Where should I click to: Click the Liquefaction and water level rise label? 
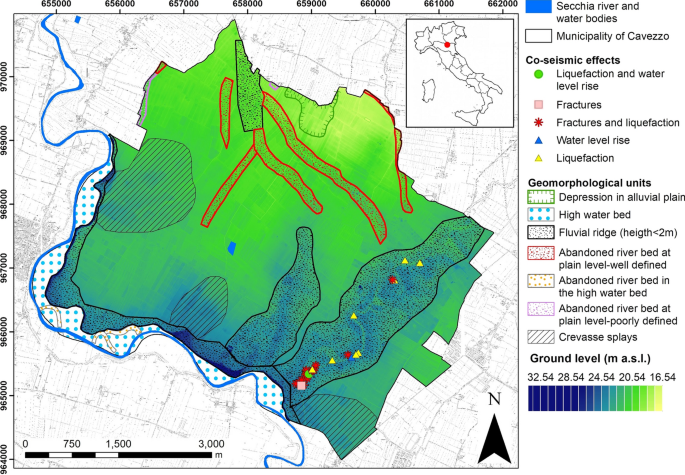click(610, 80)
